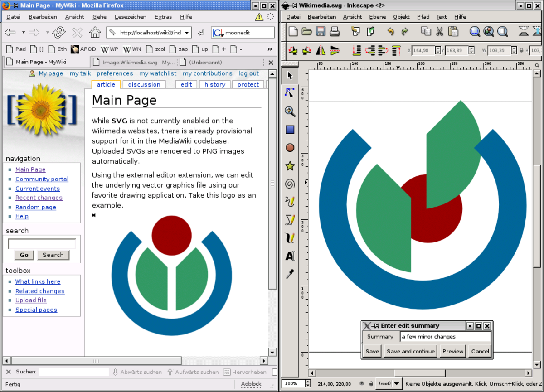
Task: Select the color dropper tool in Inkscape
Action: click(x=290, y=274)
